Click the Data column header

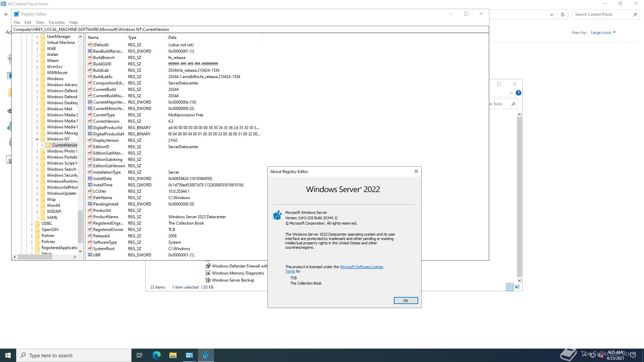[x=215, y=38]
